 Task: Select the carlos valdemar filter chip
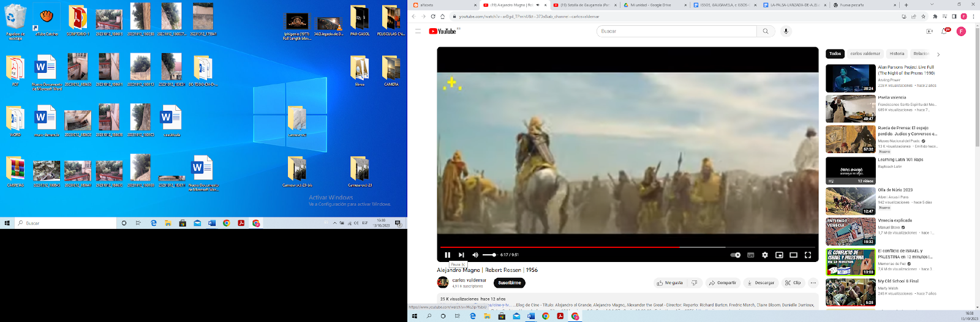click(865, 54)
